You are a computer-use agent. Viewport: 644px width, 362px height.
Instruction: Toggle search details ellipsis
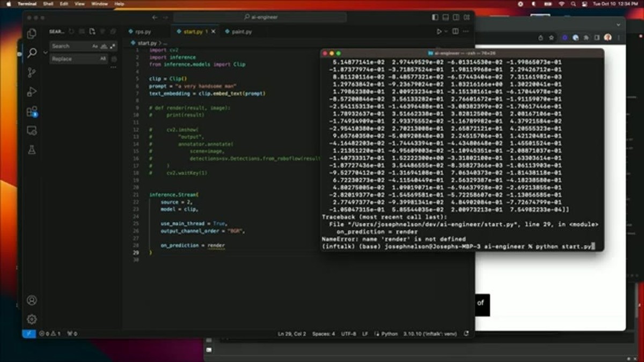click(x=113, y=68)
